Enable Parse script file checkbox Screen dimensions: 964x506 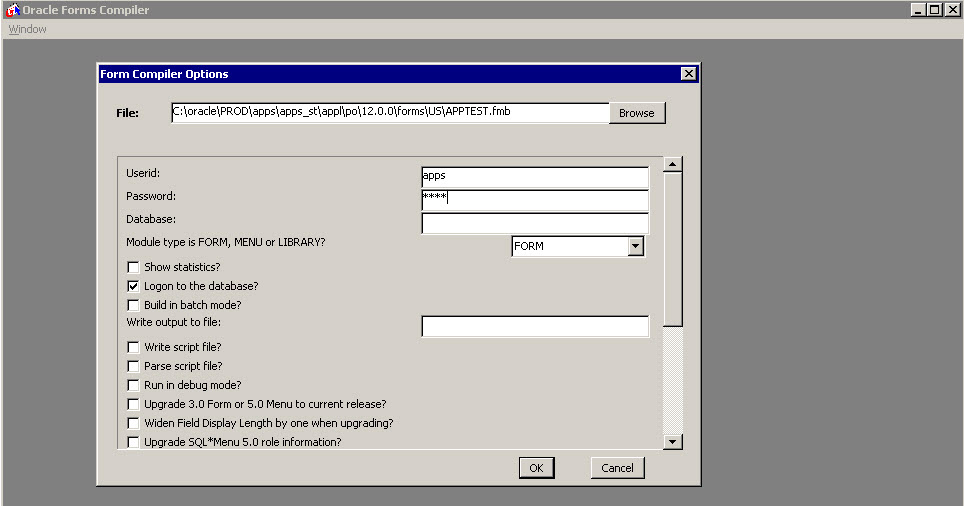pyautogui.click(x=133, y=366)
